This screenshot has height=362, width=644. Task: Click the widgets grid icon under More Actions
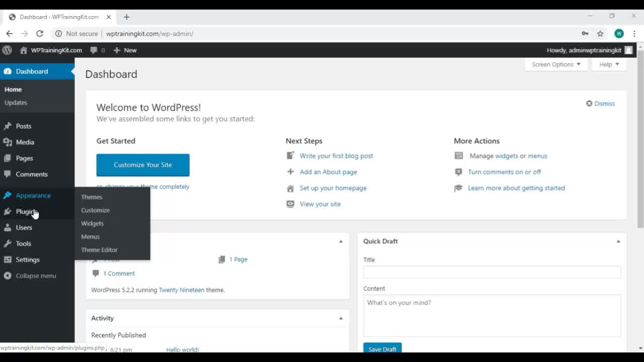(458, 156)
